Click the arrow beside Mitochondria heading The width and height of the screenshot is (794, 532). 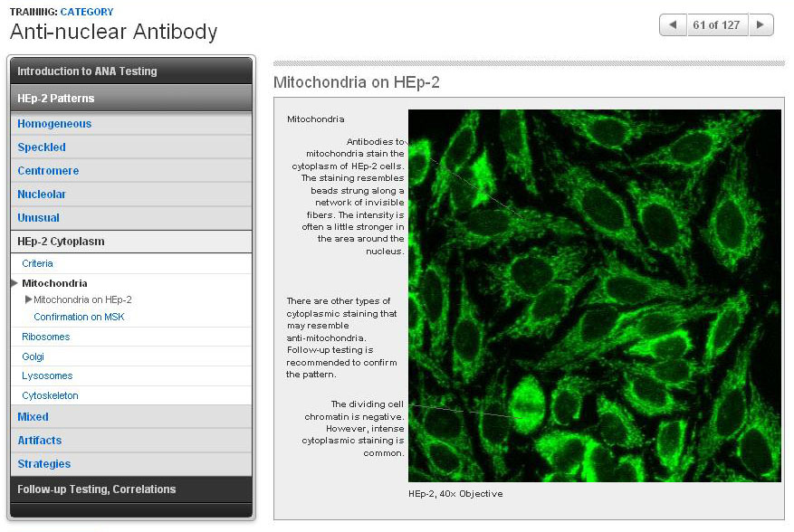[x=14, y=283]
